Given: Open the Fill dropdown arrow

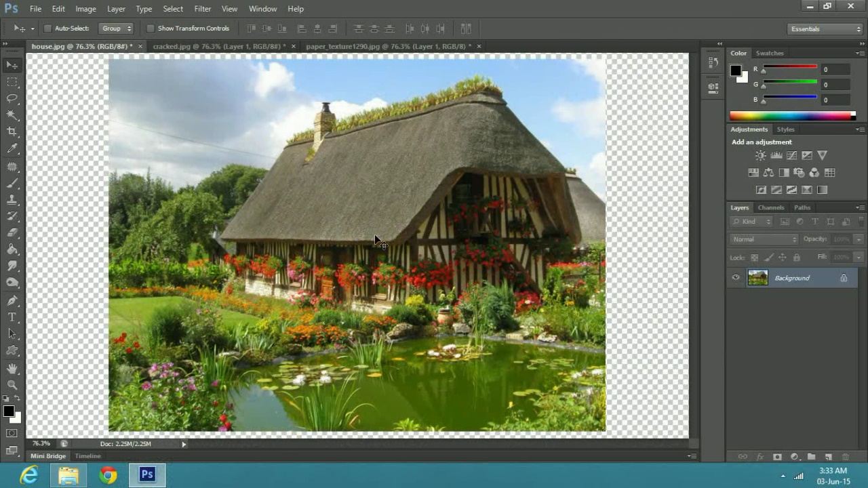Looking at the screenshot, I should click(859, 258).
